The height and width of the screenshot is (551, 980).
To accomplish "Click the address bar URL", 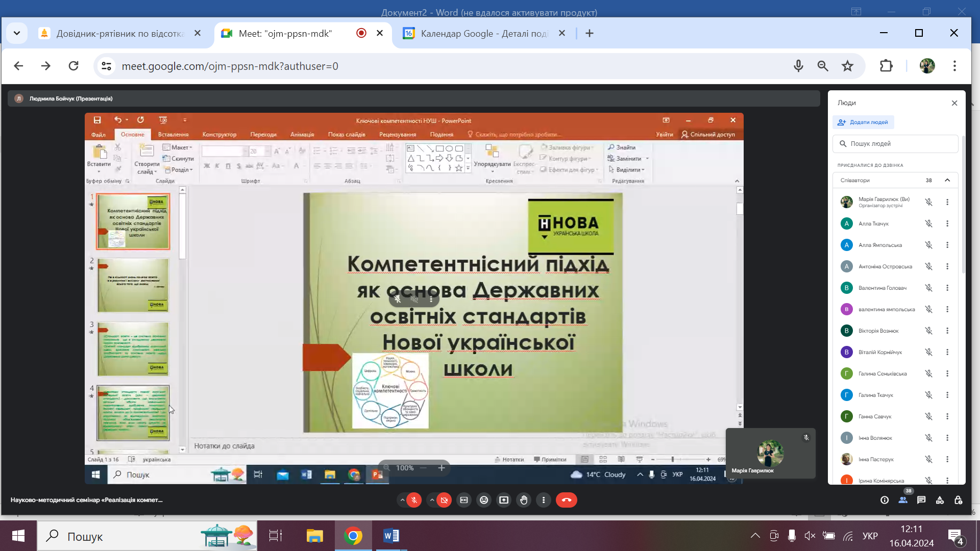I will [230, 66].
